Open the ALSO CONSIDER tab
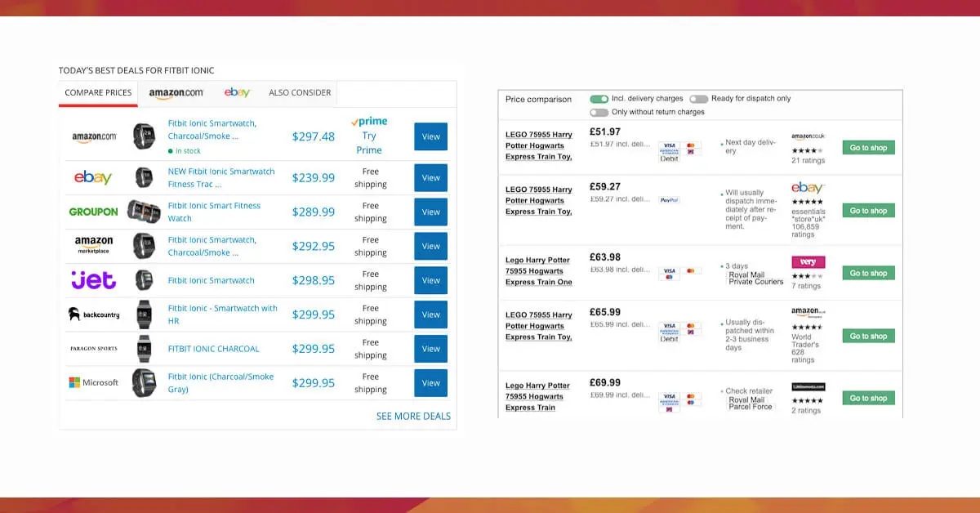 300,93
